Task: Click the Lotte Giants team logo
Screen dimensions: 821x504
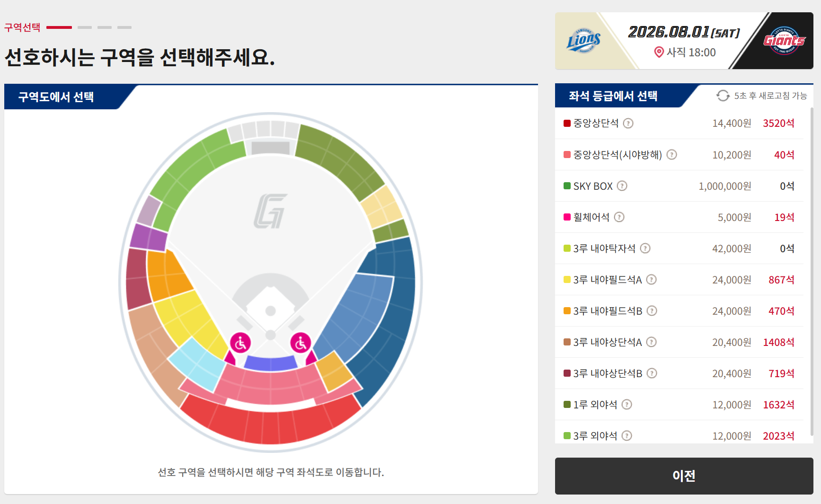Action: [784, 41]
